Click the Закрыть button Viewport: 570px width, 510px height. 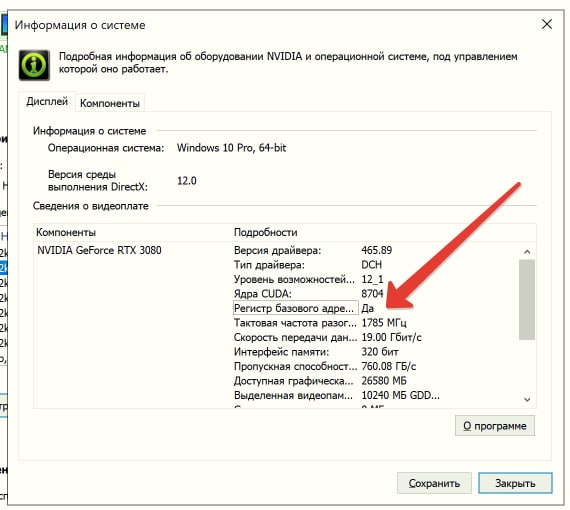point(515,483)
